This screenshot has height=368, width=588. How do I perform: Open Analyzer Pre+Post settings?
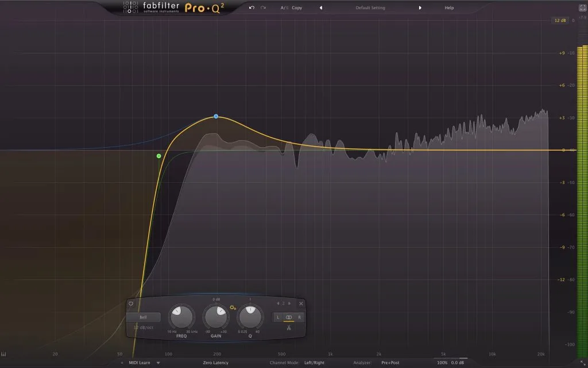pyautogui.click(x=390, y=363)
